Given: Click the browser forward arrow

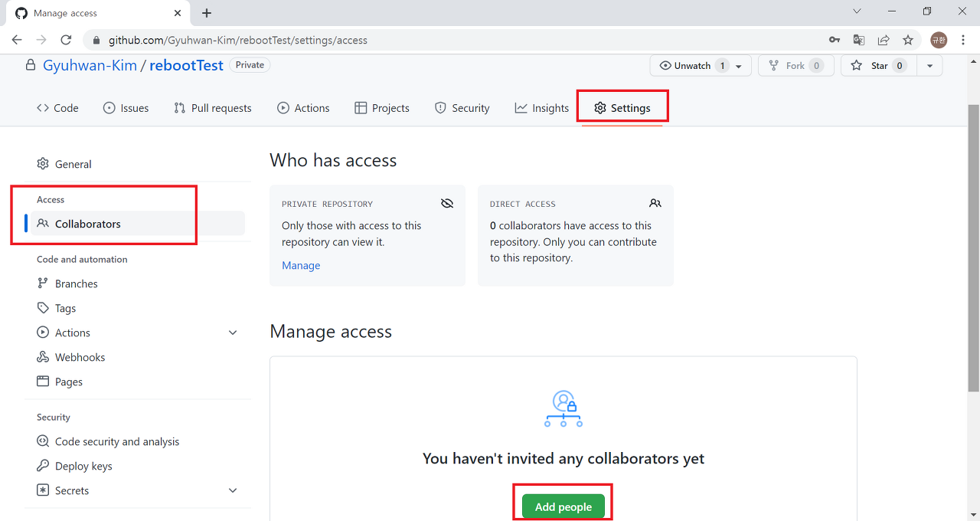Looking at the screenshot, I should pyautogui.click(x=41, y=40).
